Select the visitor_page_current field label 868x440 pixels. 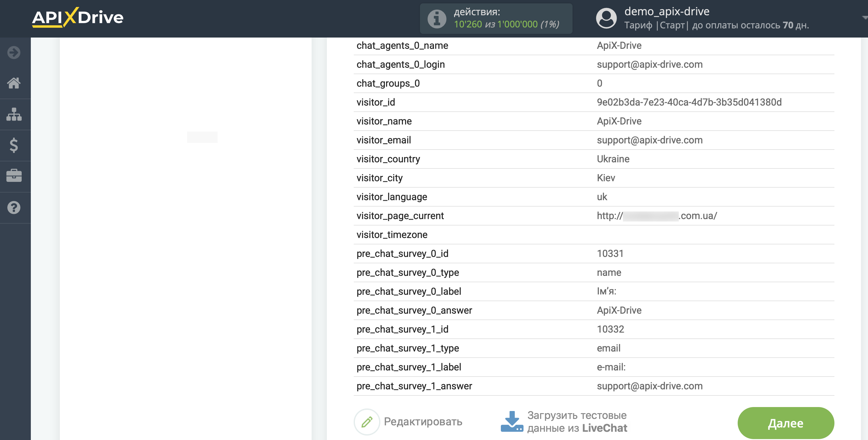(400, 215)
